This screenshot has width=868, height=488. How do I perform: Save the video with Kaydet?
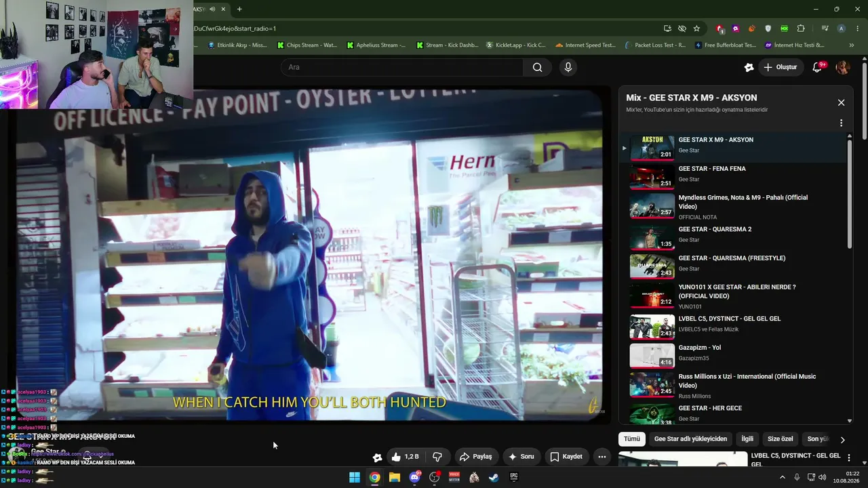tap(566, 457)
